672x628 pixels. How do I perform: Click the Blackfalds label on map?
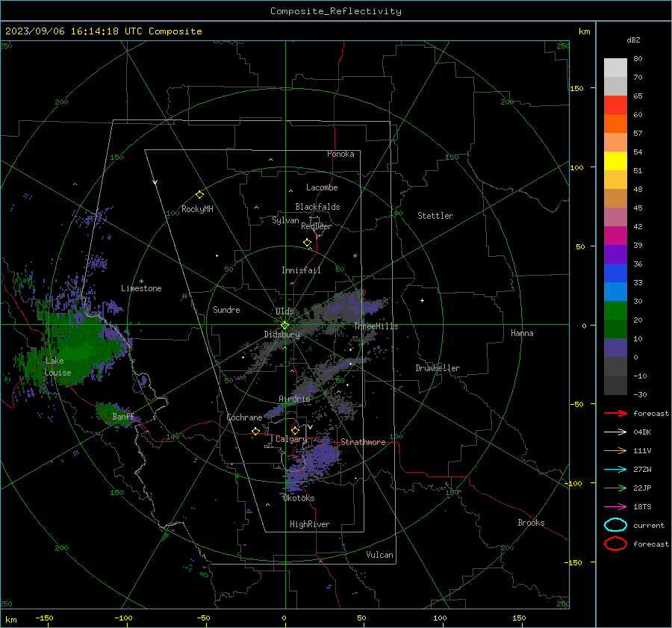(x=317, y=207)
